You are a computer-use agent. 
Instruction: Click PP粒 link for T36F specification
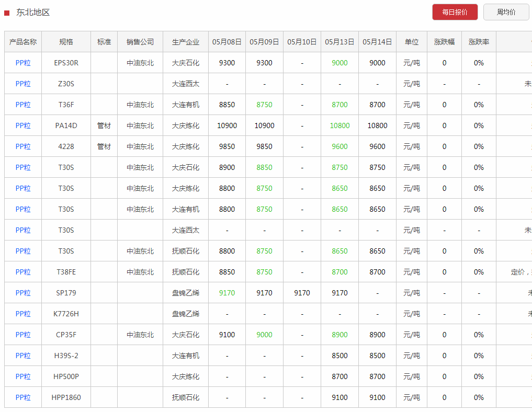tap(23, 105)
